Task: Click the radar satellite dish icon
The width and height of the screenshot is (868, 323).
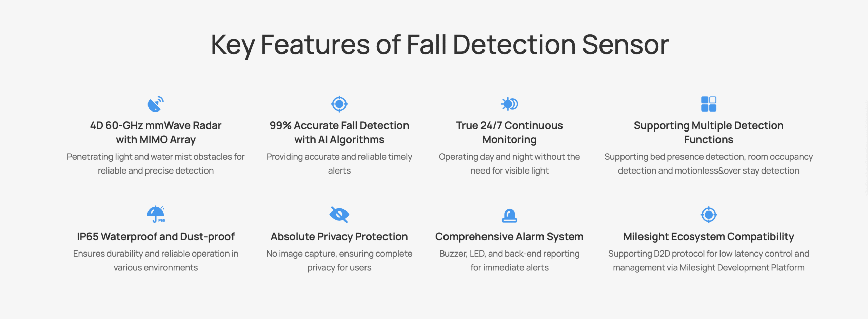Action: click(x=156, y=104)
